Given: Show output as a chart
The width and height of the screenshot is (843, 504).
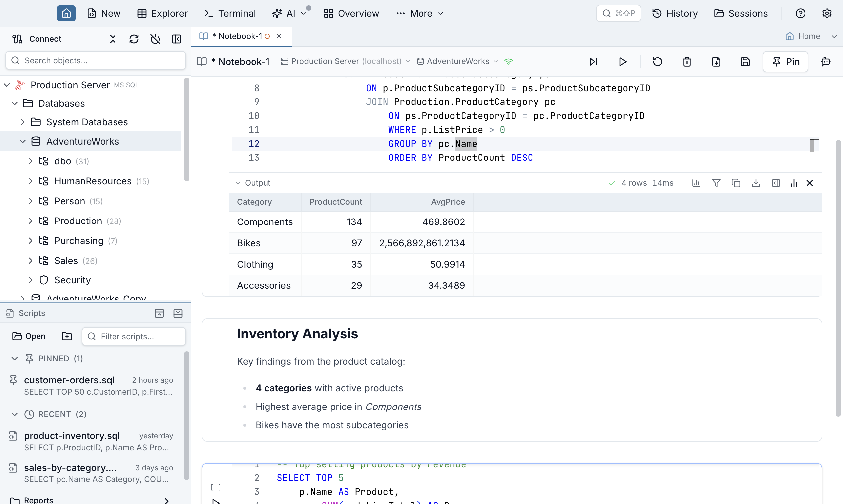Looking at the screenshot, I should click(696, 183).
